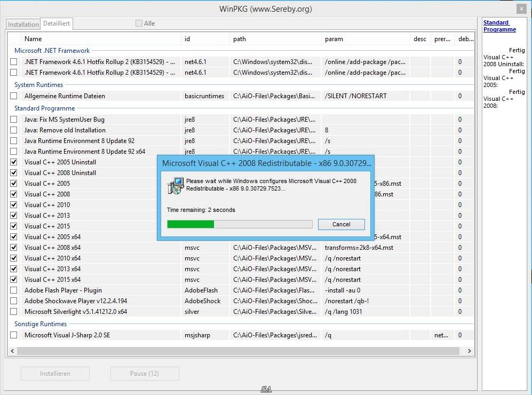Viewport: 532px width, 395px height.
Task: Click the desc column header
Action: (x=420, y=38)
